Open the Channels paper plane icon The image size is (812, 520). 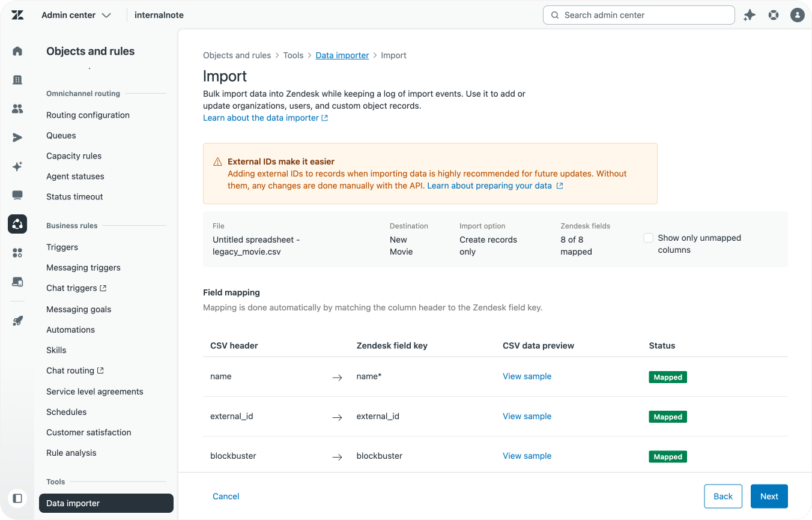(x=17, y=138)
